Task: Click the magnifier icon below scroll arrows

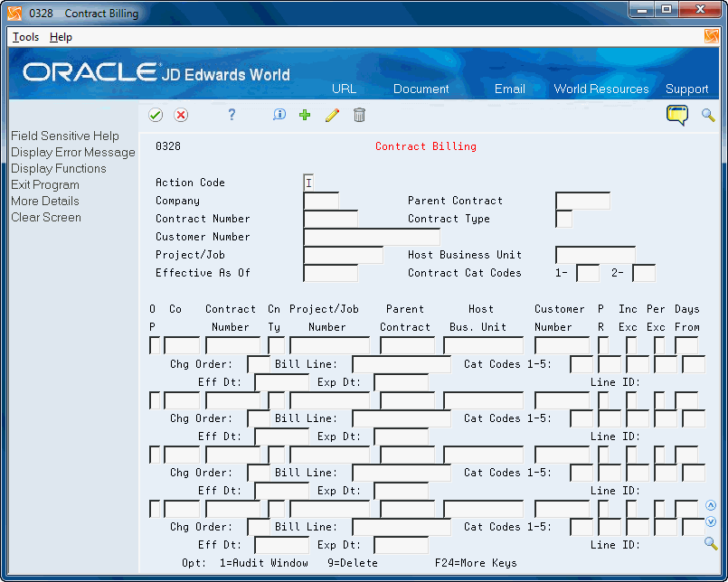Action: (711, 543)
